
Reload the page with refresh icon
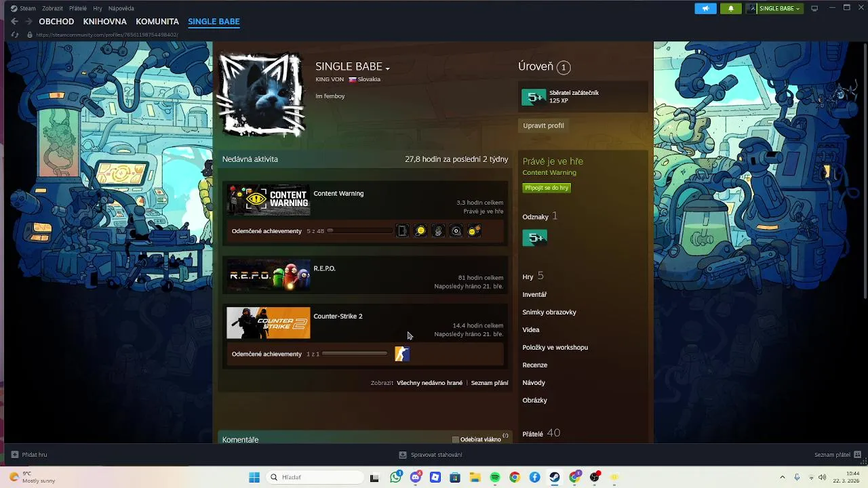pos(15,35)
